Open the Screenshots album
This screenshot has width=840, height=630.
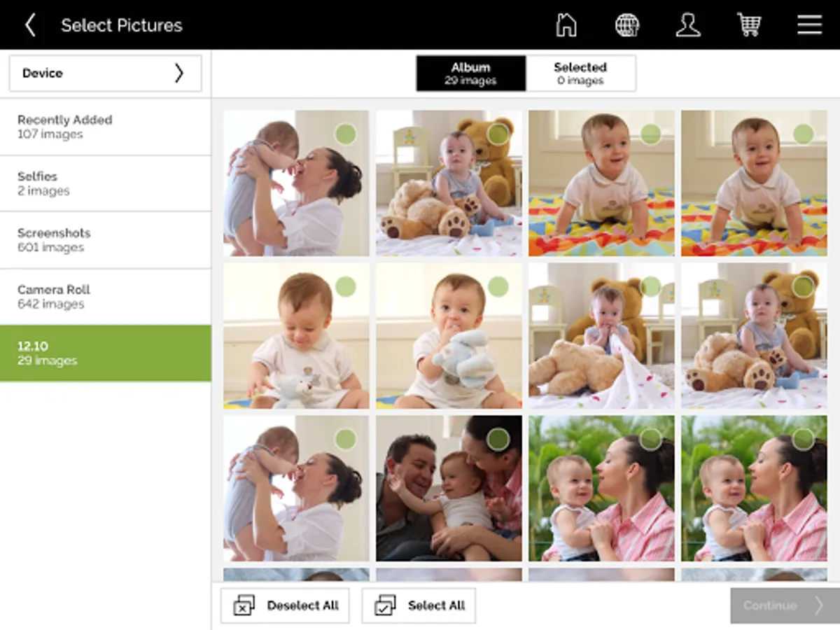tap(105, 240)
